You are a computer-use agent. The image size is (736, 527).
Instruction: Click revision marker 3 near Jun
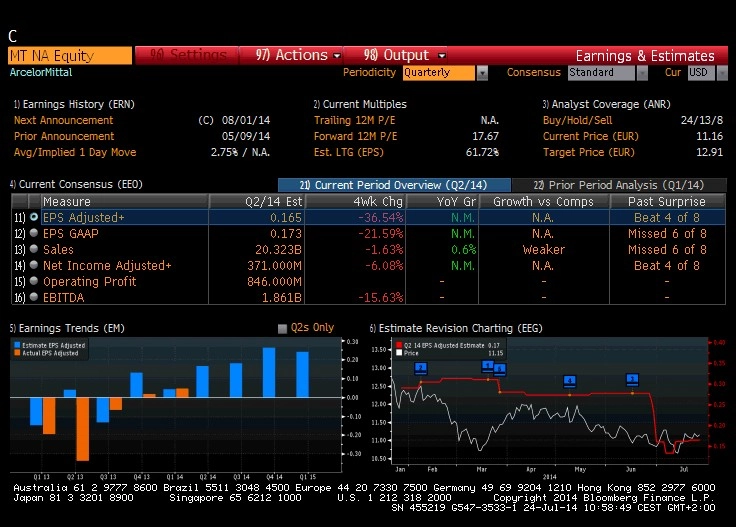(x=632, y=379)
